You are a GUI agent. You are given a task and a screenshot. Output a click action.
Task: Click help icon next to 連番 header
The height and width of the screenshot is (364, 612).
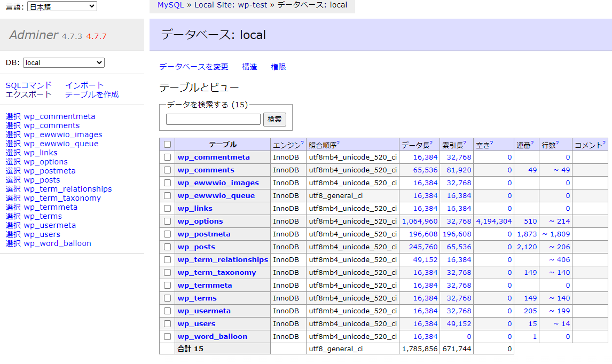pyautogui.click(x=532, y=143)
